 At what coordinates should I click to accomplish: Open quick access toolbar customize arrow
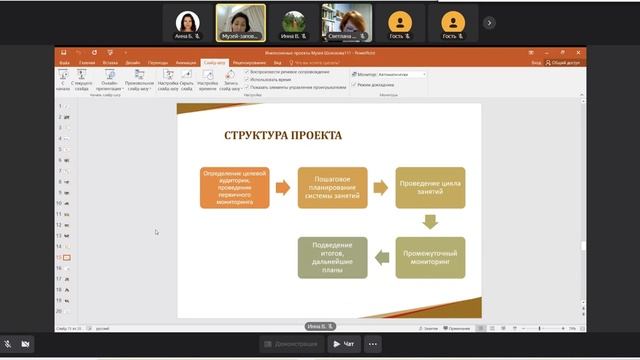coord(126,53)
